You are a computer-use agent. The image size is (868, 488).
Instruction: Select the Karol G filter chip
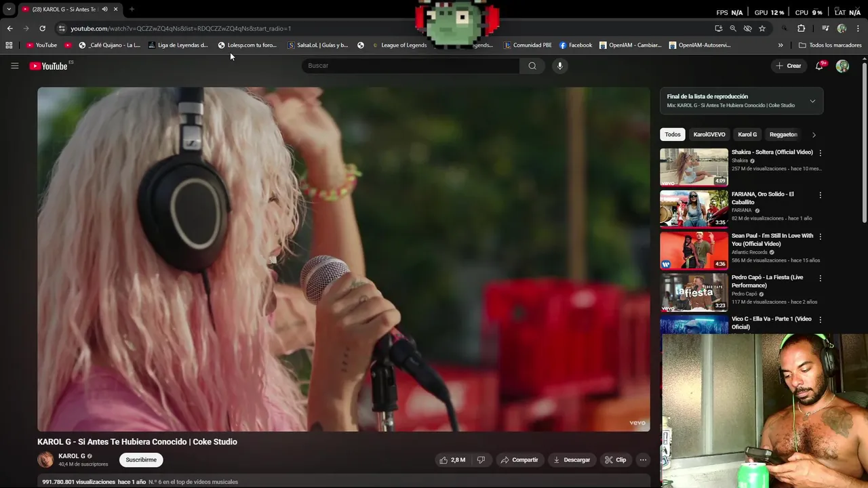click(x=747, y=134)
